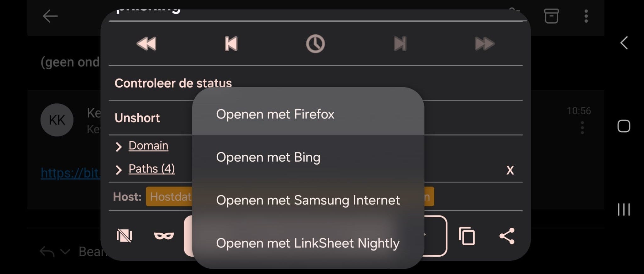Tap the Unshort button
This screenshot has height=274, width=644.
[137, 118]
